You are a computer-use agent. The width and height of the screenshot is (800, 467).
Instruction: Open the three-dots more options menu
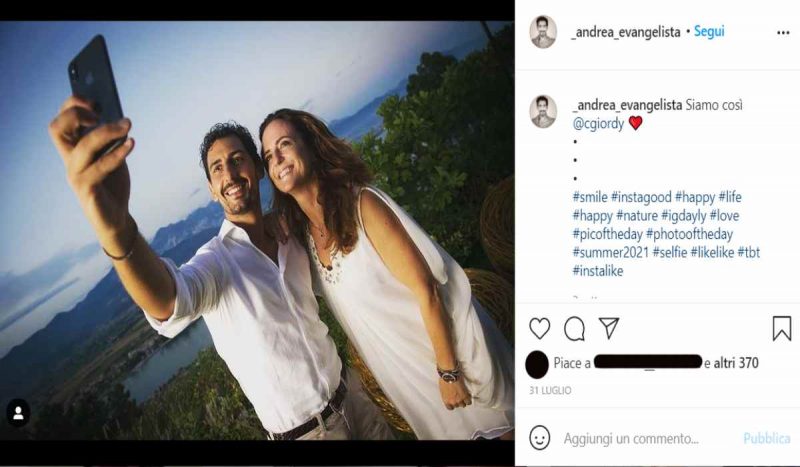coord(783,32)
